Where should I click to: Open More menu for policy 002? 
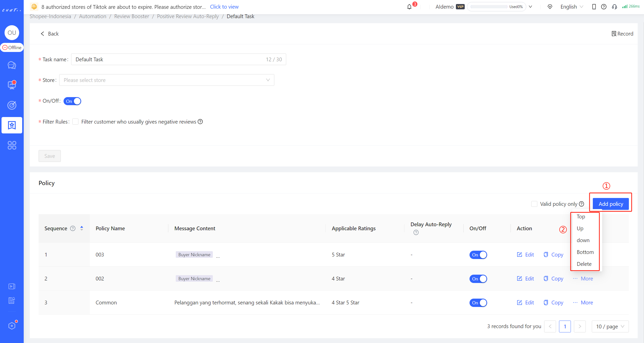[x=583, y=278]
